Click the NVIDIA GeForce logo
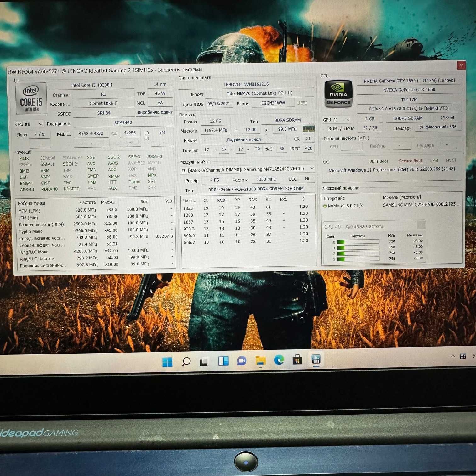Viewport: 476px width, 476px height. pos(338,93)
